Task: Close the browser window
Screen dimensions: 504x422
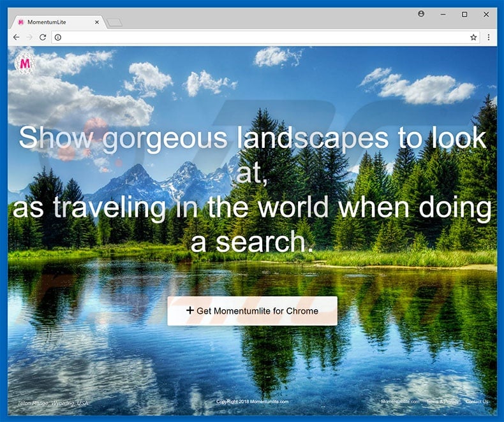Action: pyautogui.click(x=486, y=15)
